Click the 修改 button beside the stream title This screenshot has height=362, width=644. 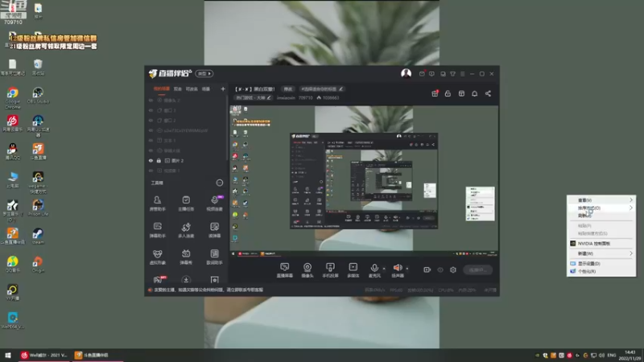coord(288,88)
